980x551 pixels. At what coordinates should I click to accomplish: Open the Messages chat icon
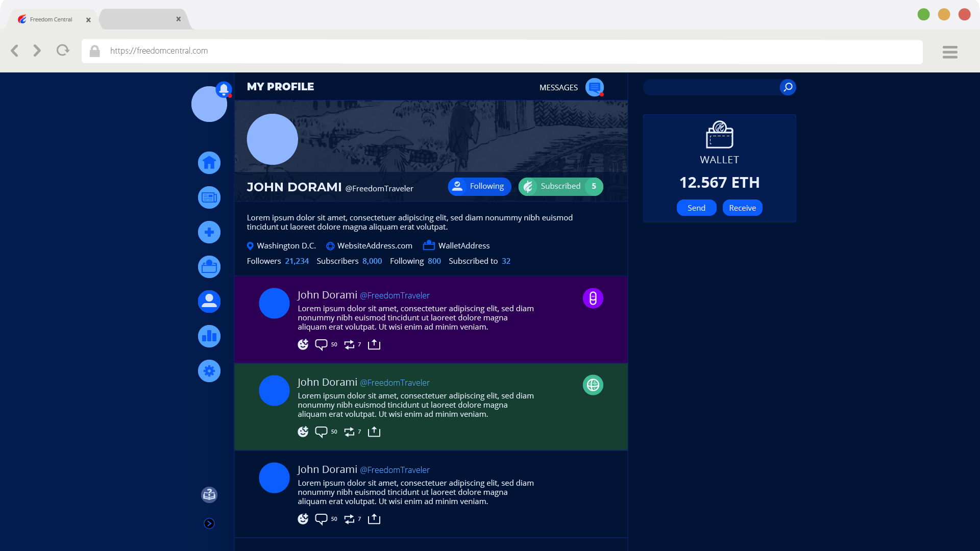[x=595, y=87]
